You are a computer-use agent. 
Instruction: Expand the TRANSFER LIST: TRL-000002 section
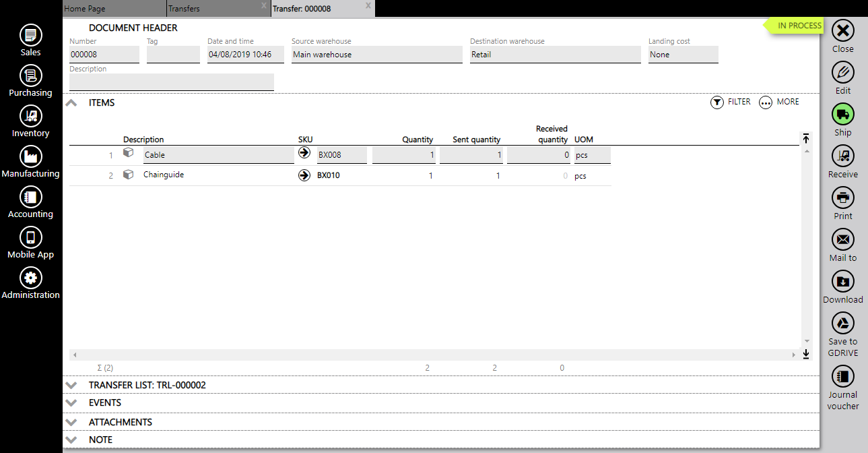pos(71,385)
